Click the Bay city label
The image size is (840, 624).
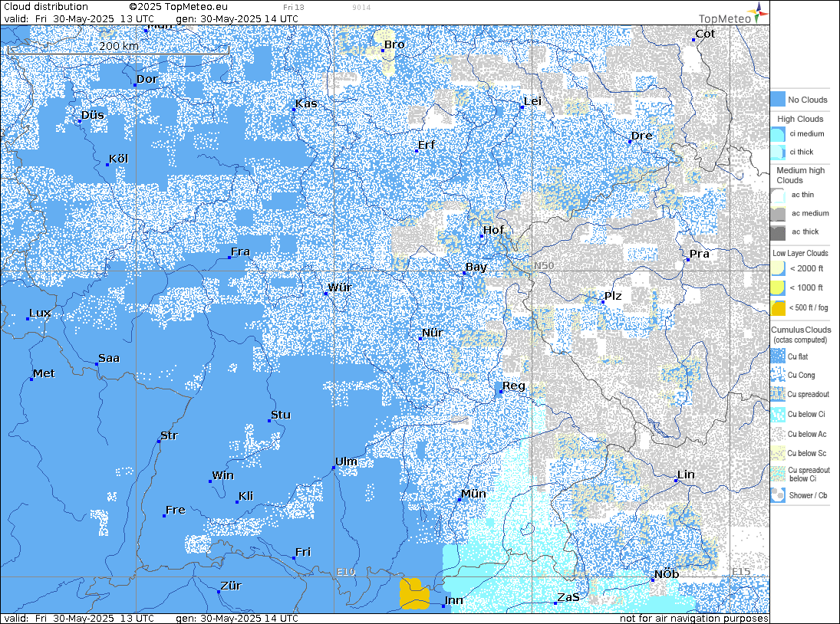coord(476,267)
